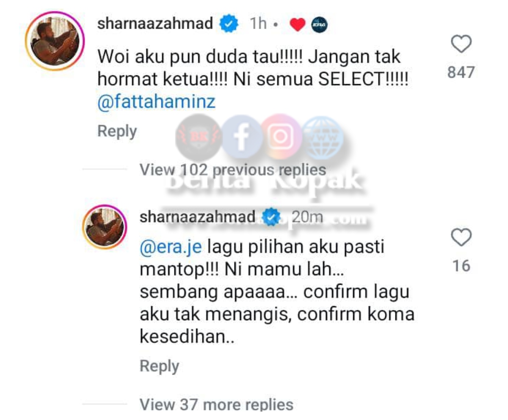Screen dimensions: 508x420
Task: Like the top comment with 847 likes
Action: point(461,44)
